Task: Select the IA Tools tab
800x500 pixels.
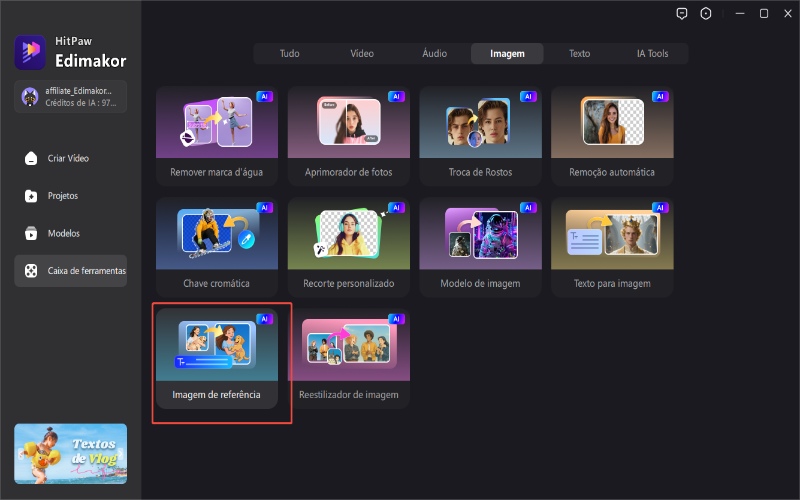Action: point(652,53)
